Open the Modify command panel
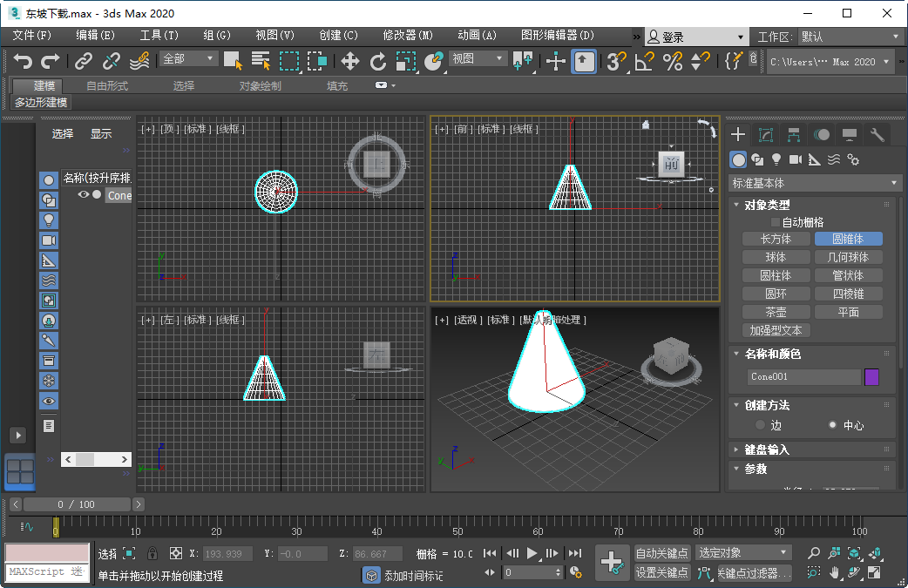This screenshot has width=908, height=588. pos(766,135)
